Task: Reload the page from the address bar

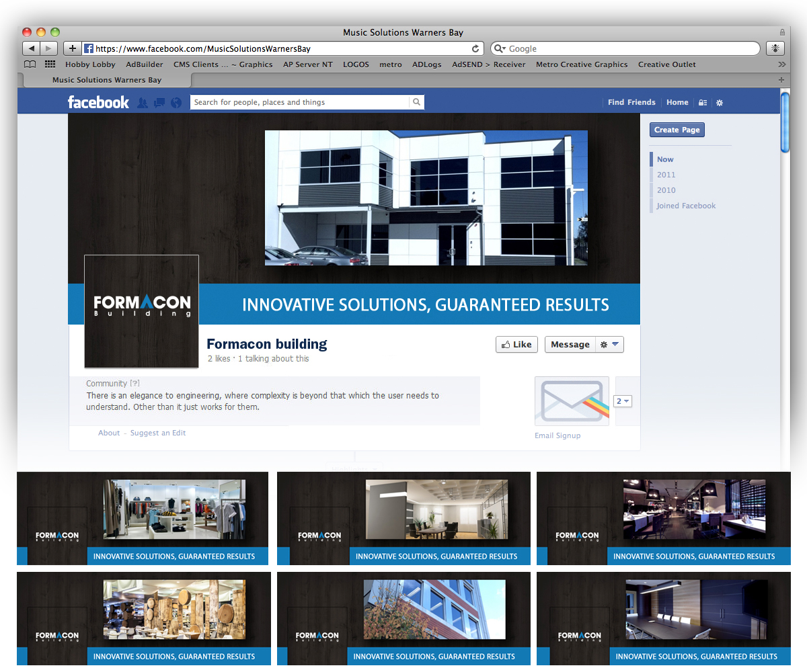Action: [475, 49]
